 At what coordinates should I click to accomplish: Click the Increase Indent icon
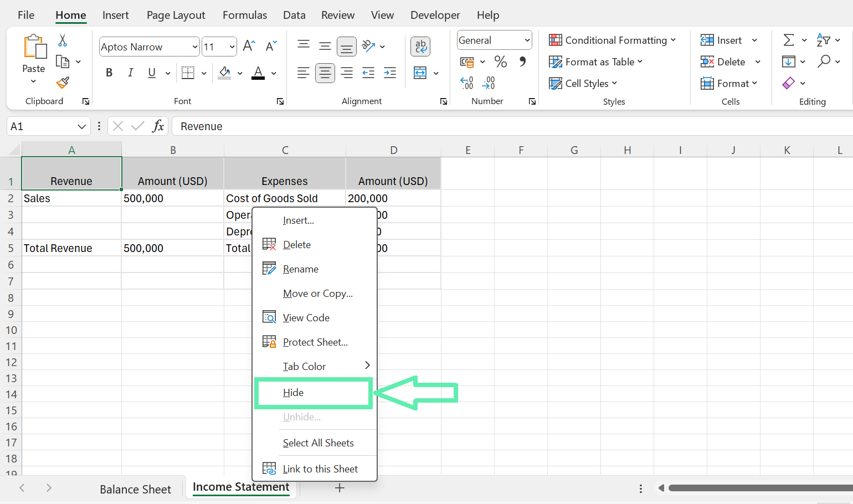point(390,73)
